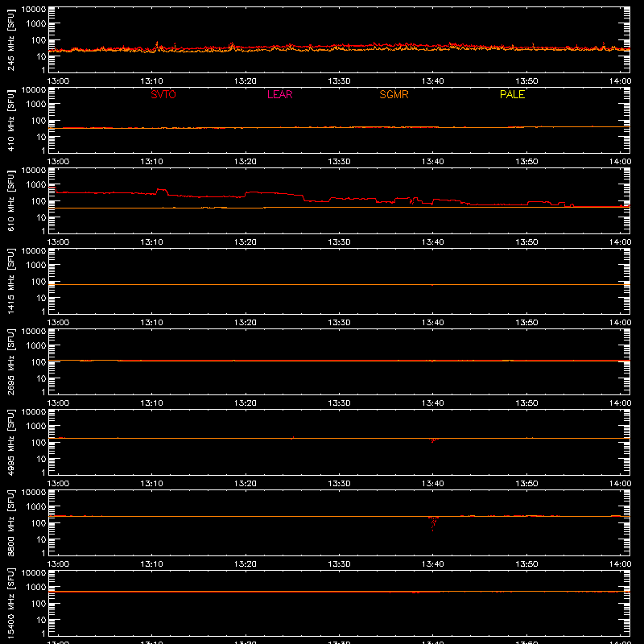Click 13:30 time label under 1415 MHz plot
Viewport: 644px width, 644px height.
pyautogui.click(x=339, y=323)
